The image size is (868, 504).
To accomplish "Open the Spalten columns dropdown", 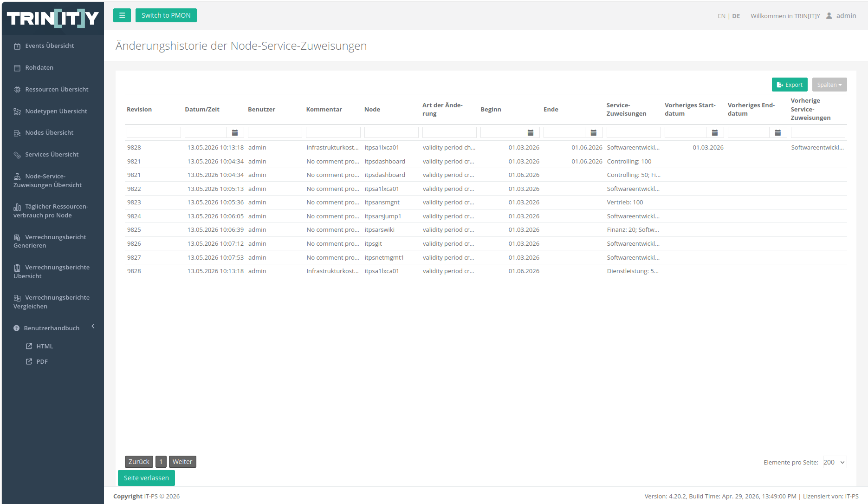I will (829, 85).
